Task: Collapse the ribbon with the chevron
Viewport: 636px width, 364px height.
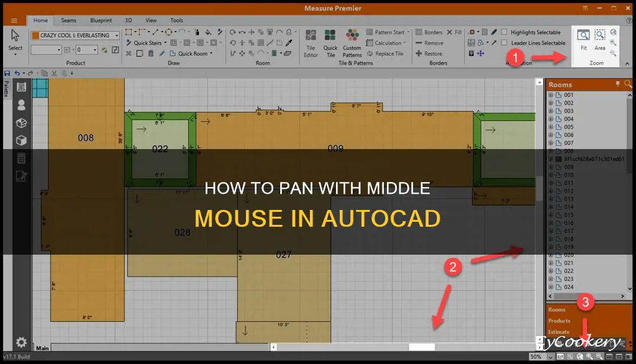Action: pyautogui.click(x=627, y=63)
